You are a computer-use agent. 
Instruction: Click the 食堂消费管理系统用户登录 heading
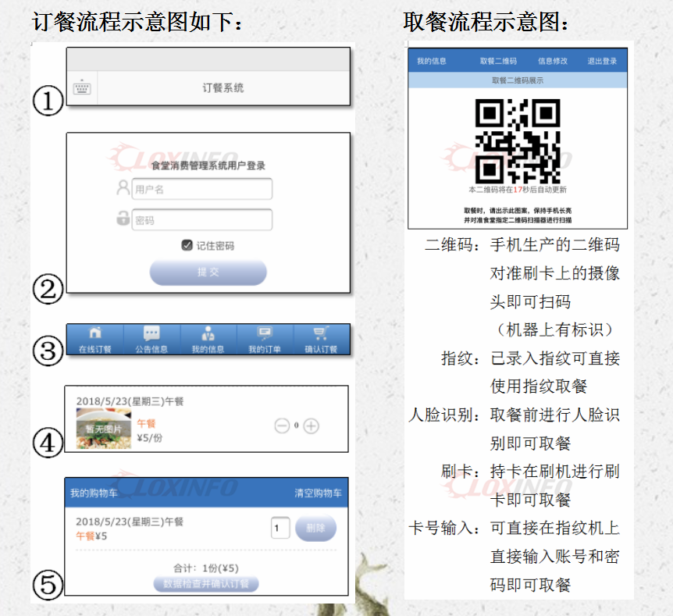[x=208, y=166]
